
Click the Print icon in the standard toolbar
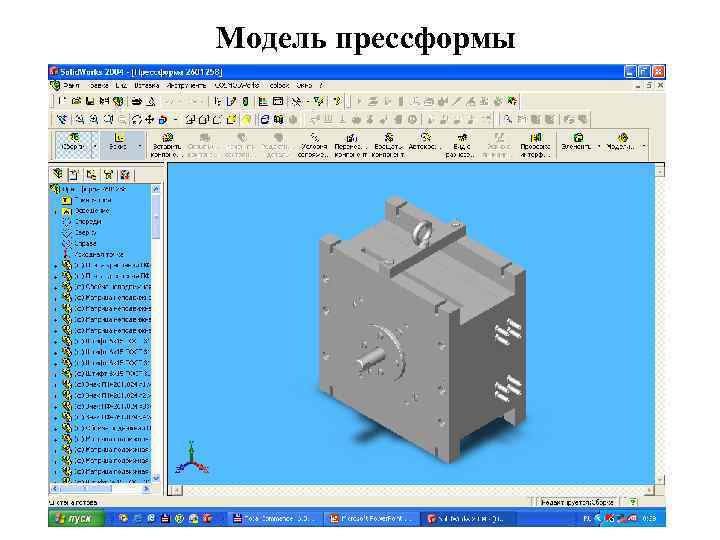(x=136, y=101)
